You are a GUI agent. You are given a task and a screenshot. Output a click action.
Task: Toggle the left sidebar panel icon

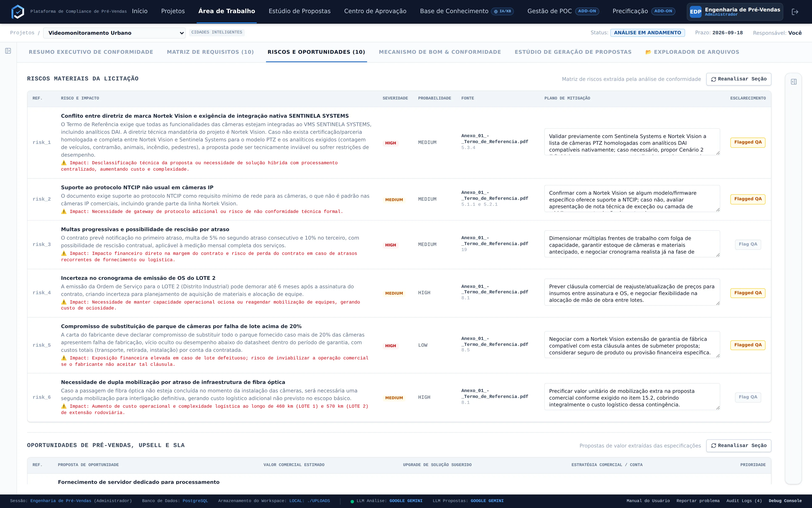tap(8, 51)
